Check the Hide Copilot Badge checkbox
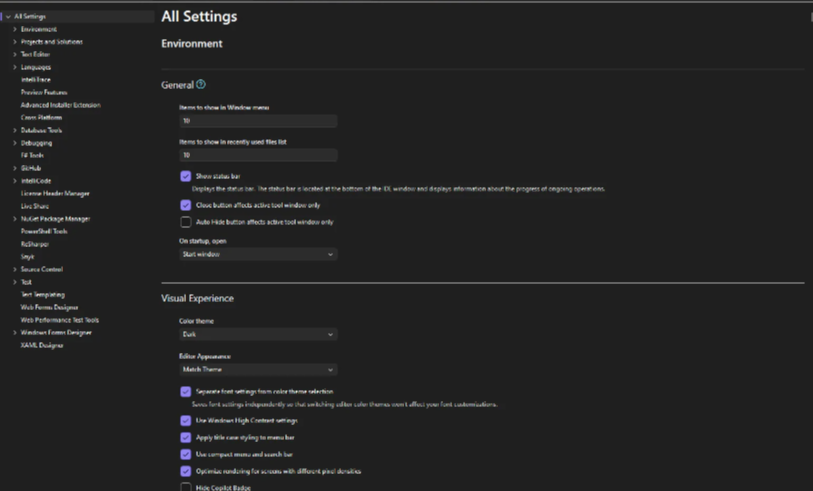 [x=186, y=487]
